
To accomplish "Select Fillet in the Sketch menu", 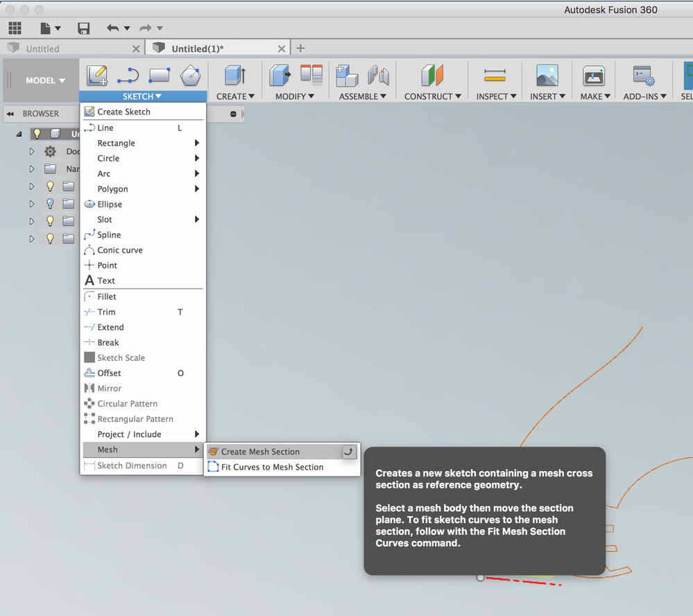I will pyautogui.click(x=143, y=296).
